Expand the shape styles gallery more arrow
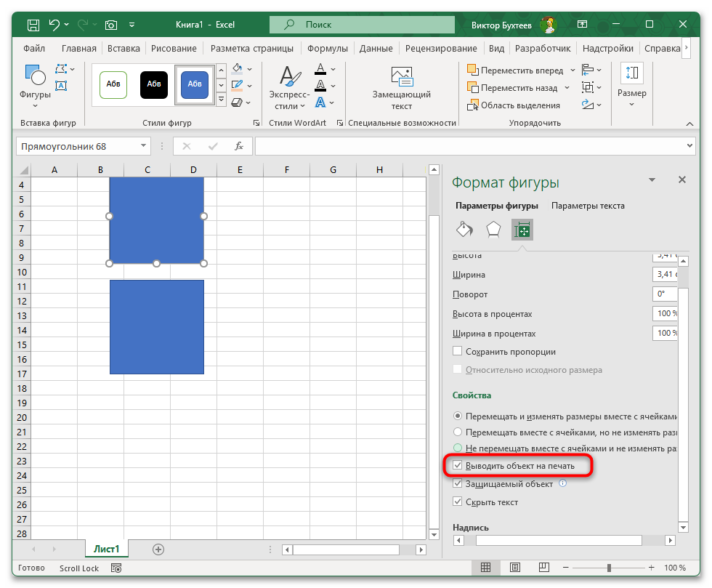Screen dimensions: 712x588 coord(221,99)
